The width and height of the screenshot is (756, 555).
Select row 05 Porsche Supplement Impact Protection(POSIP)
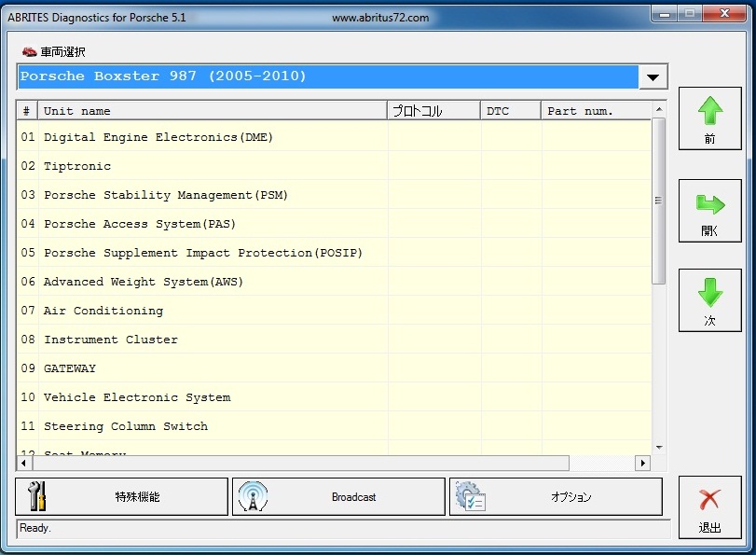pos(334,253)
